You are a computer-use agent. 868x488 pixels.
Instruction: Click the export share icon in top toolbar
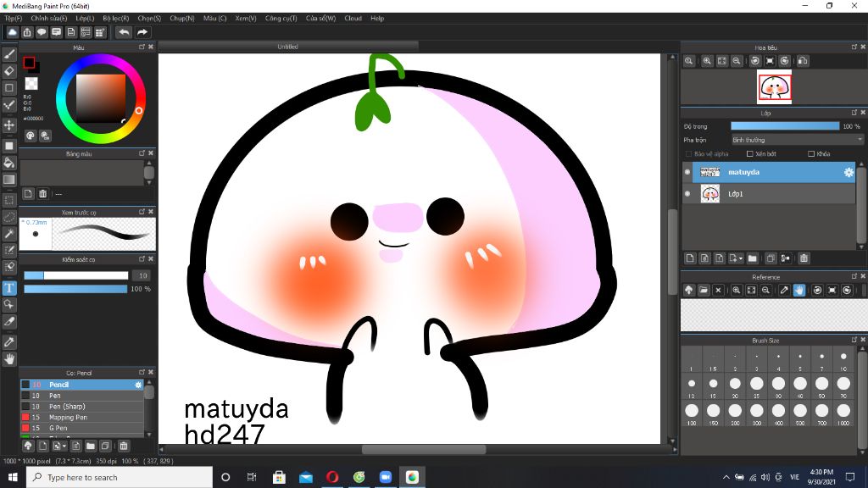coord(27,32)
